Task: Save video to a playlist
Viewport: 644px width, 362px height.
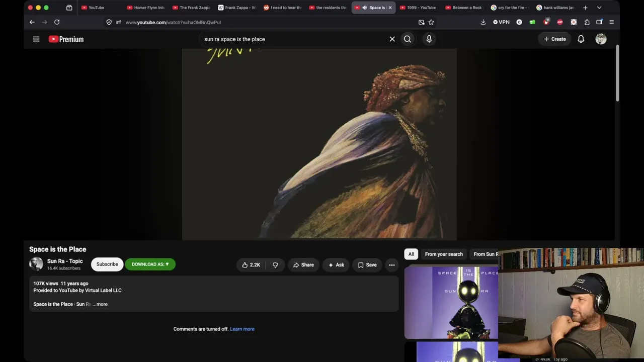Action: point(367,265)
